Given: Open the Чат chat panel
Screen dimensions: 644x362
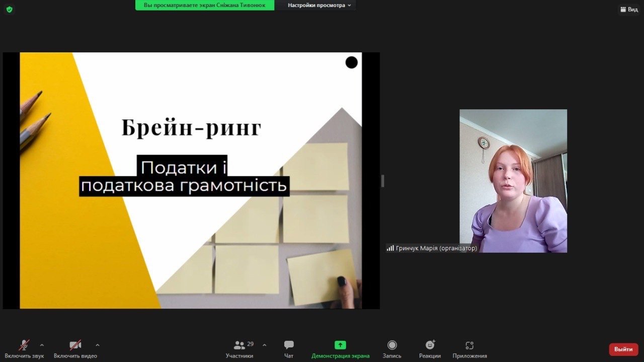Looking at the screenshot, I should (x=289, y=348).
